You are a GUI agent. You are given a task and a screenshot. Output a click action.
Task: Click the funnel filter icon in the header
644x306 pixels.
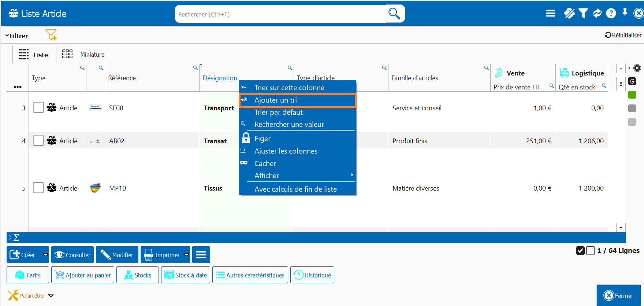pos(583,14)
